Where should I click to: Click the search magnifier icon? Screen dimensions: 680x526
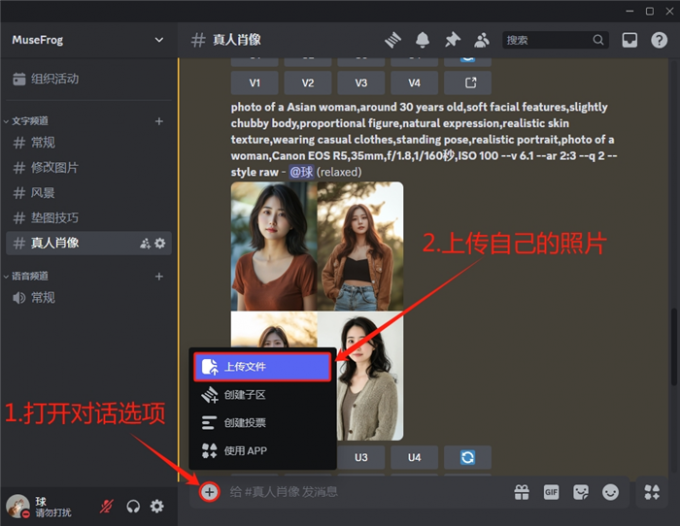click(598, 40)
